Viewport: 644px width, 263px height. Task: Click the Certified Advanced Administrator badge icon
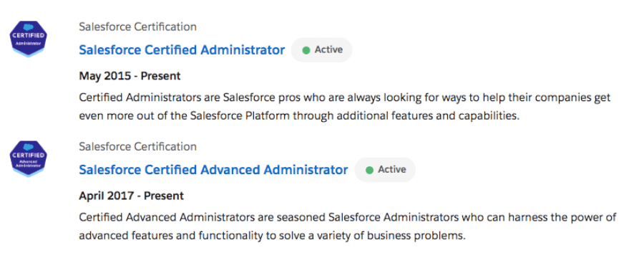pos(29,159)
